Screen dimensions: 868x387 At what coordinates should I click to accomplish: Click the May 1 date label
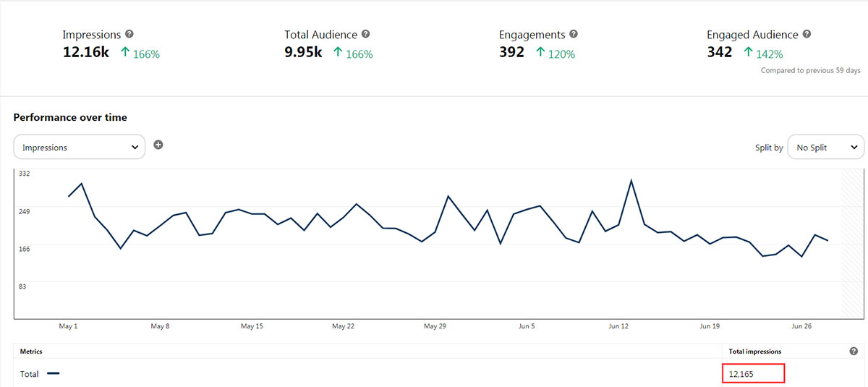pos(67,326)
